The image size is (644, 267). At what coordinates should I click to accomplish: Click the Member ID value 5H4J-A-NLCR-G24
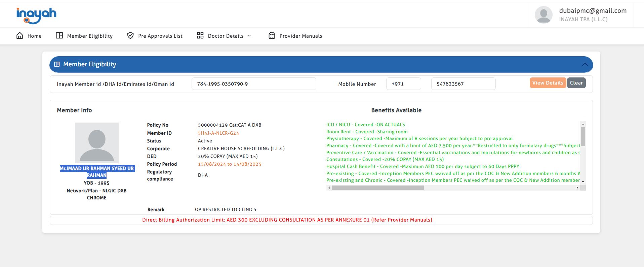tap(218, 133)
